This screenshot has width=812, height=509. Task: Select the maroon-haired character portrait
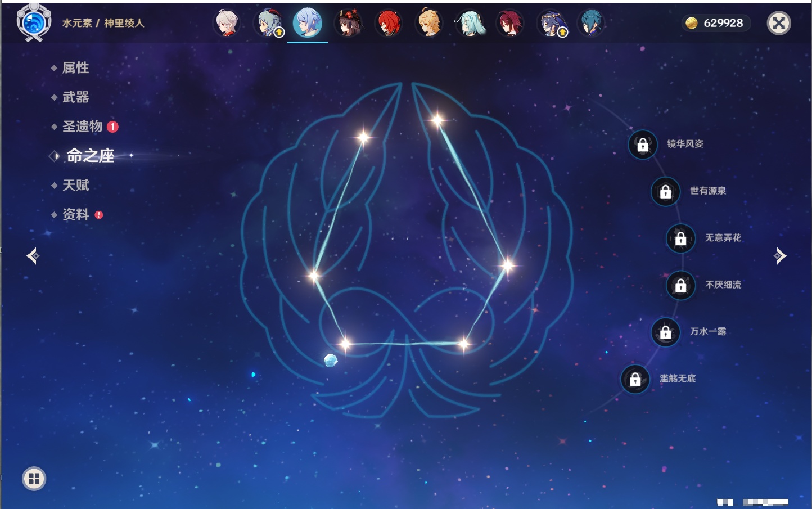coord(510,23)
